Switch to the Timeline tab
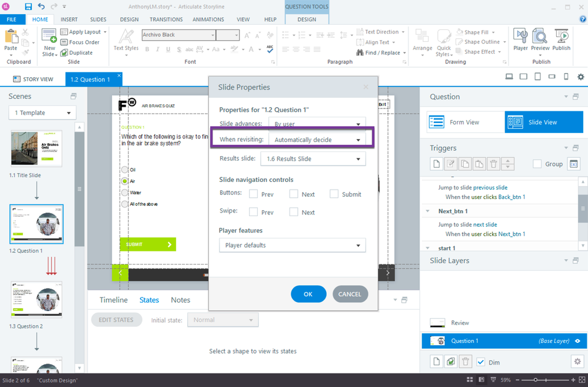The height and width of the screenshot is (387, 588). pyautogui.click(x=113, y=300)
